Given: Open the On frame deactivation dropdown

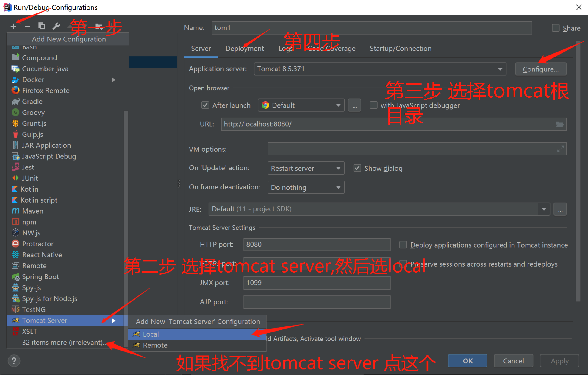Looking at the screenshot, I should pyautogui.click(x=338, y=187).
